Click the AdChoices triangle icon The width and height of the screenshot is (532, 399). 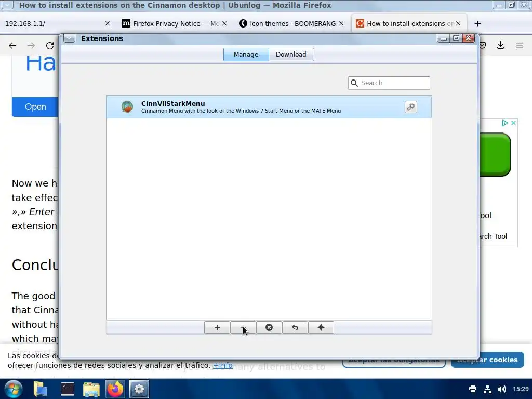pyautogui.click(x=505, y=123)
